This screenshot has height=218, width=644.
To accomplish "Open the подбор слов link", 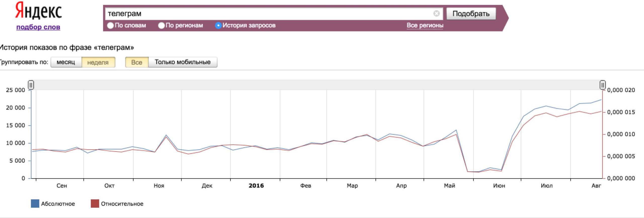I will tap(38, 27).
